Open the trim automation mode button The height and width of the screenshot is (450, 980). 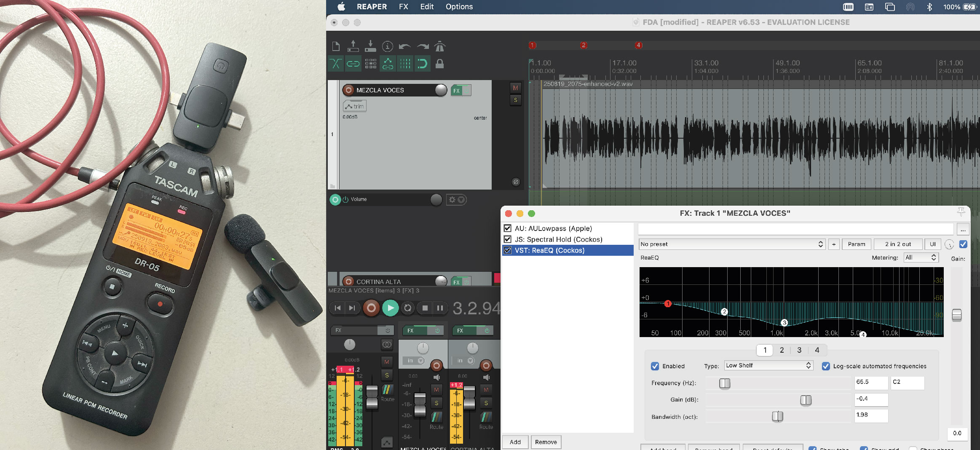click(x=355, y=106)
